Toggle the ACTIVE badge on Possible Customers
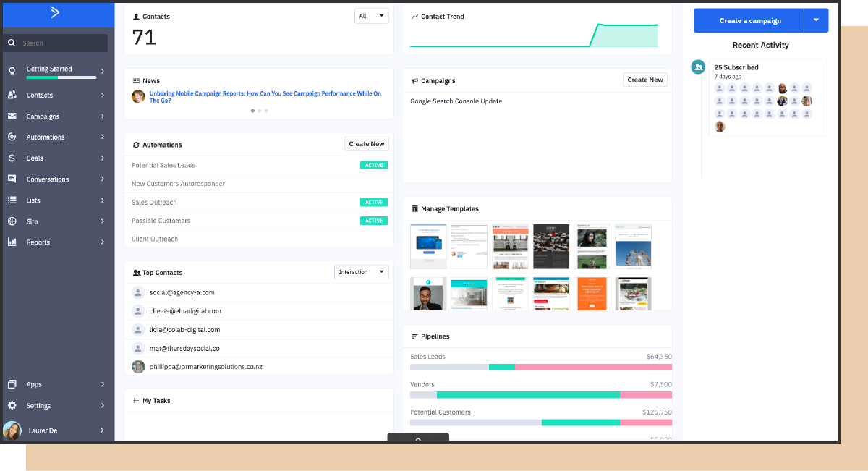 (x=373, y=221)
